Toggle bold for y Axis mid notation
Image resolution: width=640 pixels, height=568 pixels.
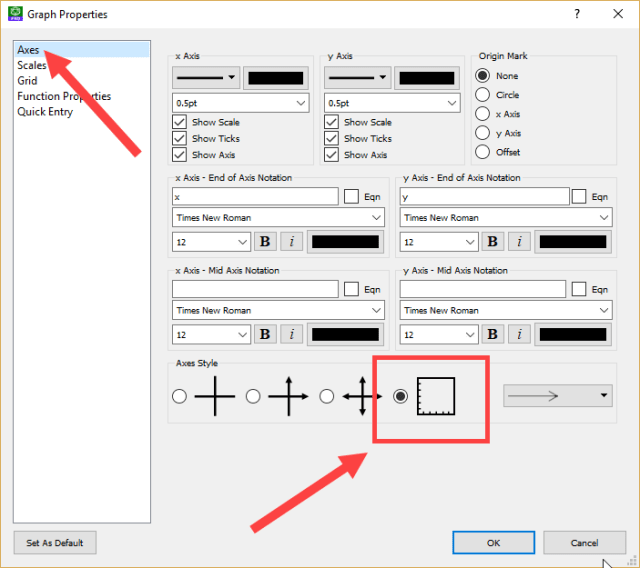(x=493, y=334)
